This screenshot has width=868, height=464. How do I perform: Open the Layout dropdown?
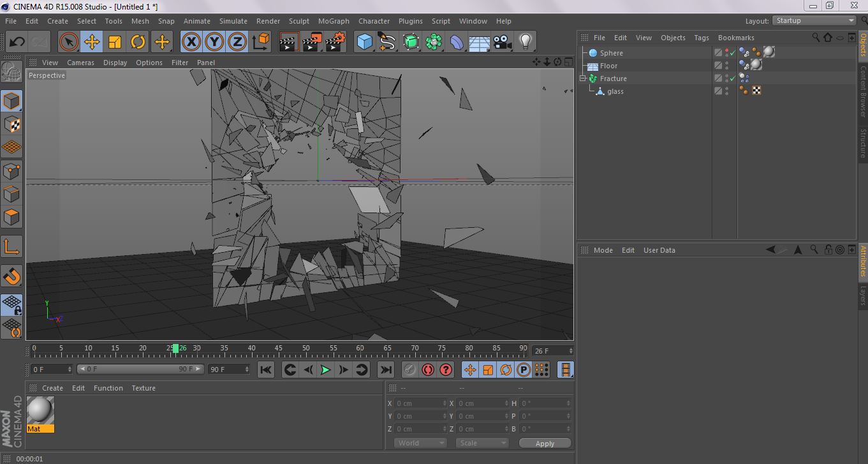pos(814,20)
